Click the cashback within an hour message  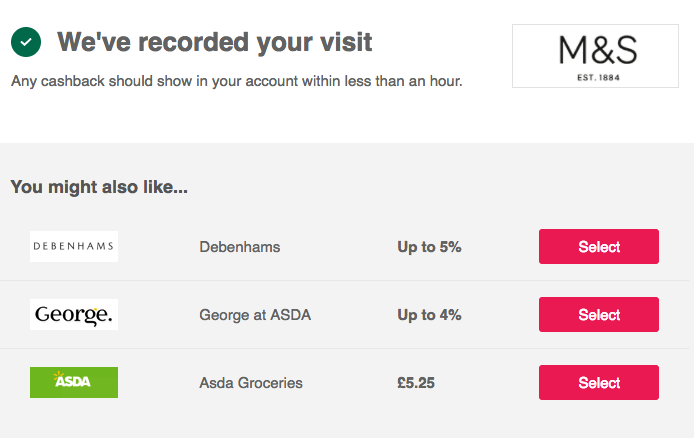click(x=237, y=81)
